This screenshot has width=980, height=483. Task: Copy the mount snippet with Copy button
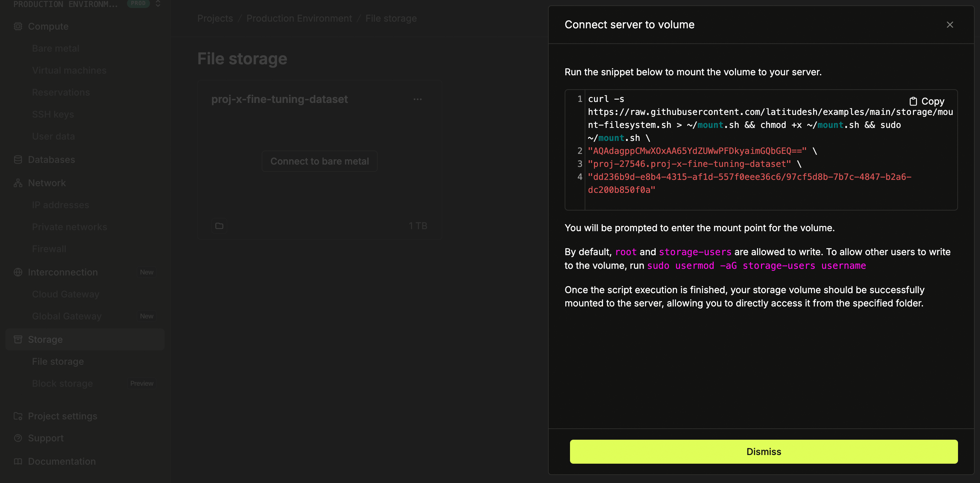point(927,101)
